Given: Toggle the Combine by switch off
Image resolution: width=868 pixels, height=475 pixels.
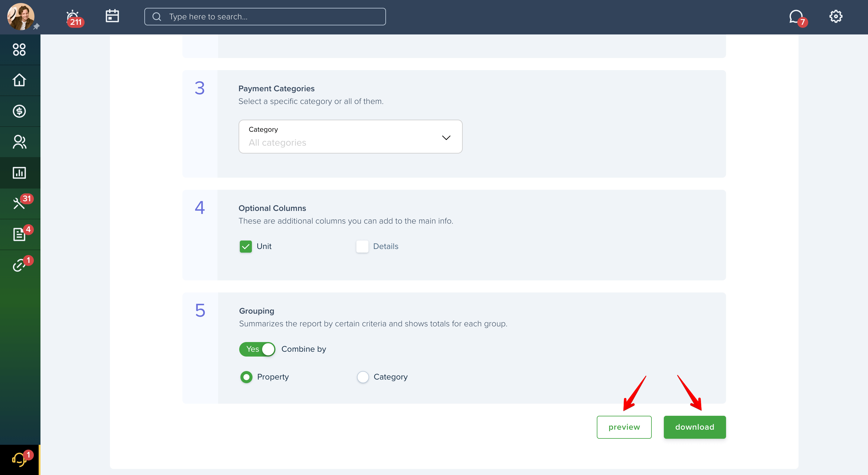Looking at the screenshot, I should tap(257, 349).
